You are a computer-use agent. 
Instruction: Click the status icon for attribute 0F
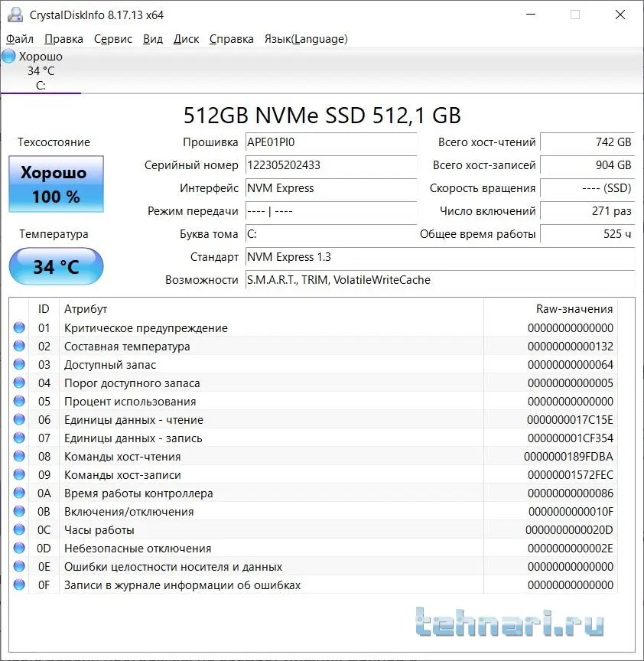point(19,584)
